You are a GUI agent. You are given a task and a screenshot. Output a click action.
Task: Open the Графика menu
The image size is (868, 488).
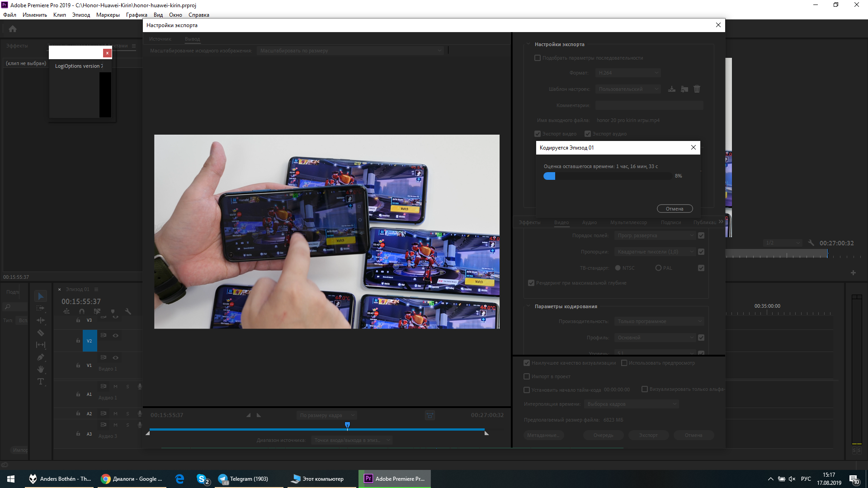pyautogui.click(x=137, y=15)
